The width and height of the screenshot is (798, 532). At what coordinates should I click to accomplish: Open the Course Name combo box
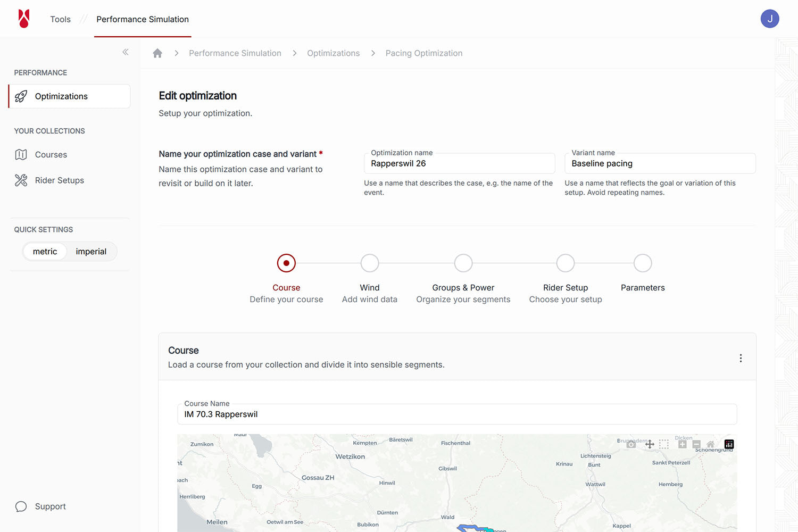456,414
